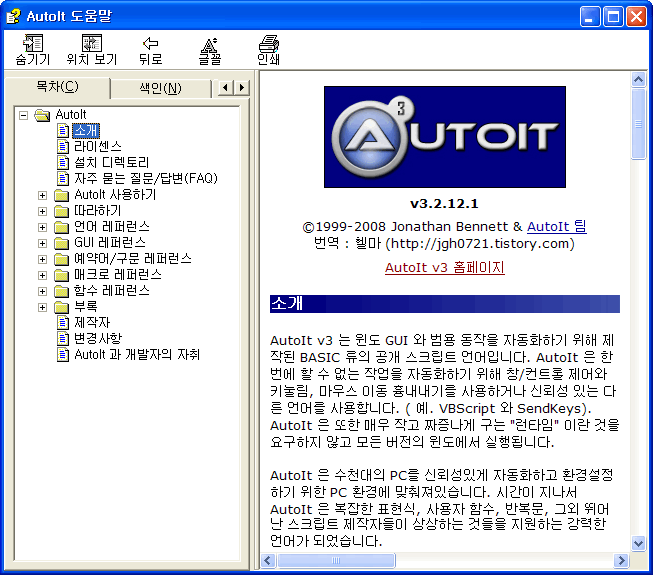Click the 숨기기 (Hide) toolbar icon
This screenshot has height=575, width=653.
coord(33,43)
